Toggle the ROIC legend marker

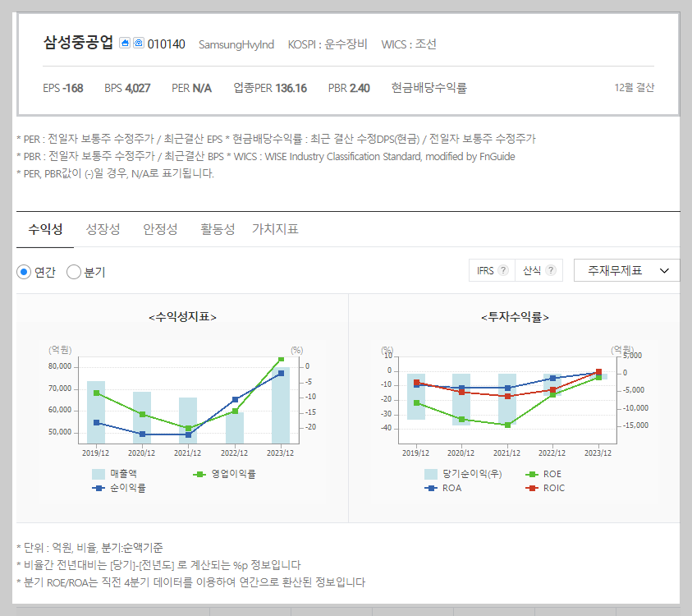[x=532, y=489]
